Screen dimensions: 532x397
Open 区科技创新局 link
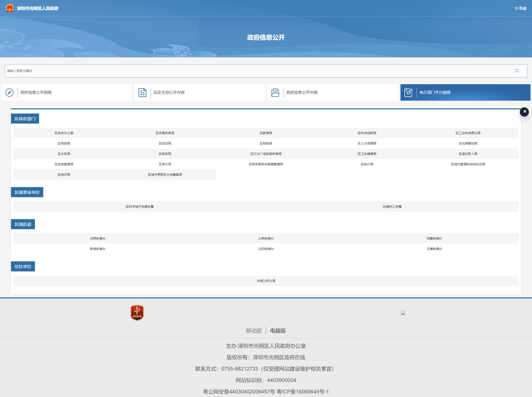click(x=367, y=133)
